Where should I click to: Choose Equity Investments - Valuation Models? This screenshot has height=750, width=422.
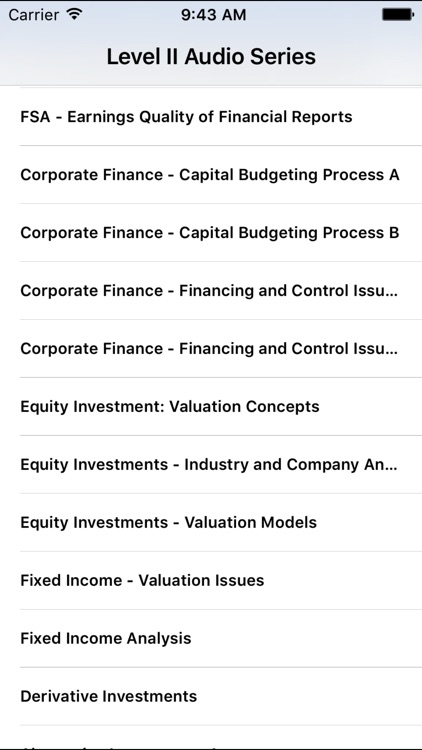[x=211, y=522]
